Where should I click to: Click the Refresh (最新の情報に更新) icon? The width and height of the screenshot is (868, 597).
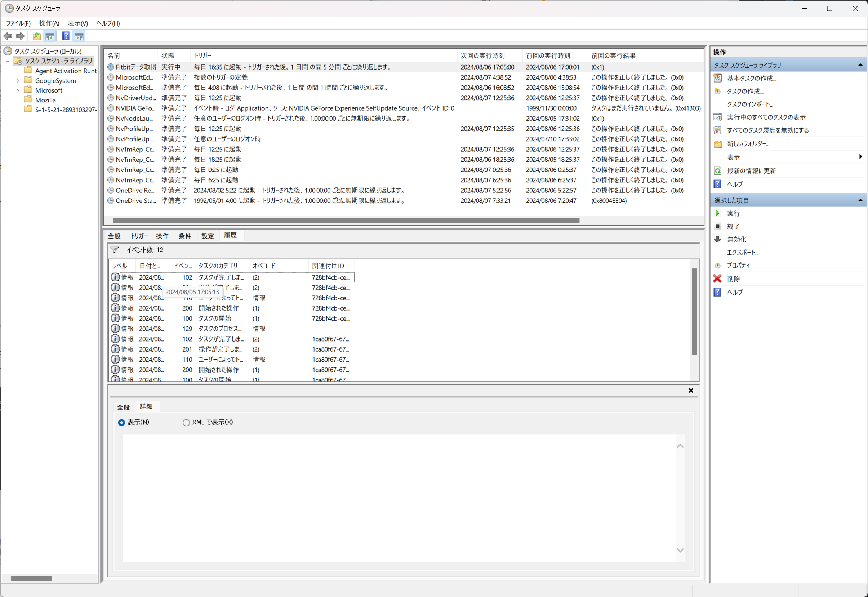[x=717, y=171]
